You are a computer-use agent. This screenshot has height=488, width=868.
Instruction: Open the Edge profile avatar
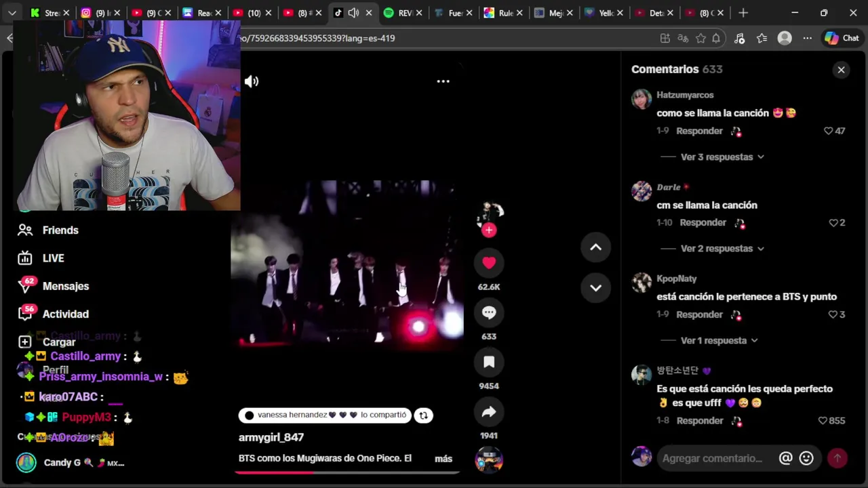[x=785, y=39]
